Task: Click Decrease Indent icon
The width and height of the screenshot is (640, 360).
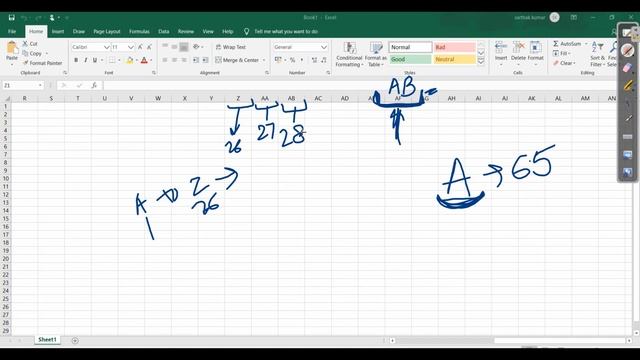Action: point(196,60)
